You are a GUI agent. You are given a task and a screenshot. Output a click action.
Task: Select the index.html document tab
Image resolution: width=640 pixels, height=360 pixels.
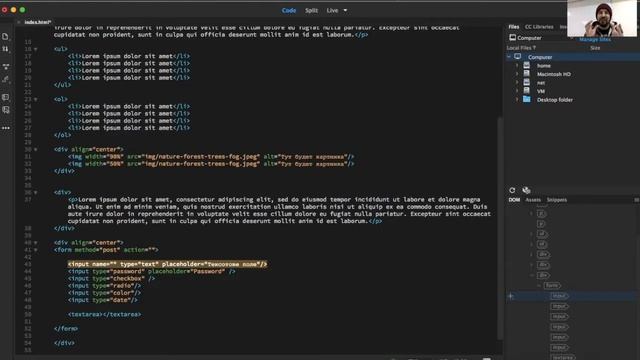pyautogui.click(x=38, y=22)
